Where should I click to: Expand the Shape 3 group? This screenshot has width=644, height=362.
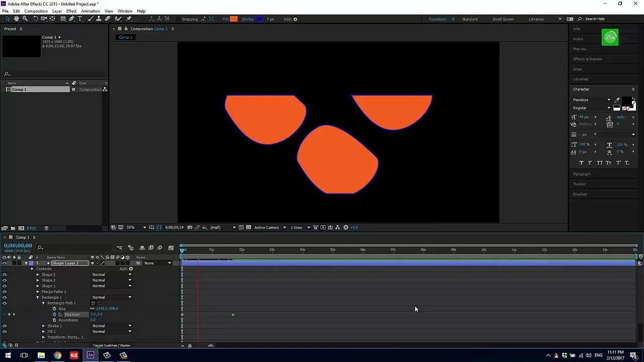[x=38, y=275]
